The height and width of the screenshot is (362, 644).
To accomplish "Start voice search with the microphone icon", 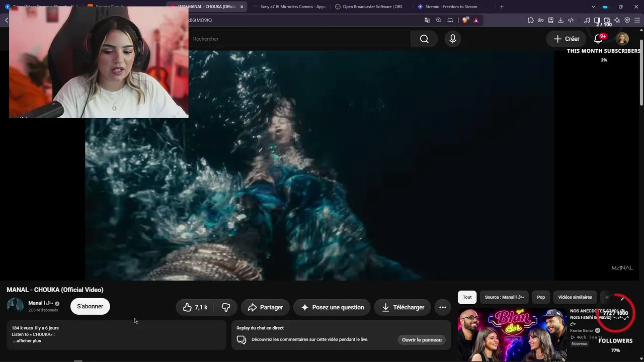I will click(453, 39).
